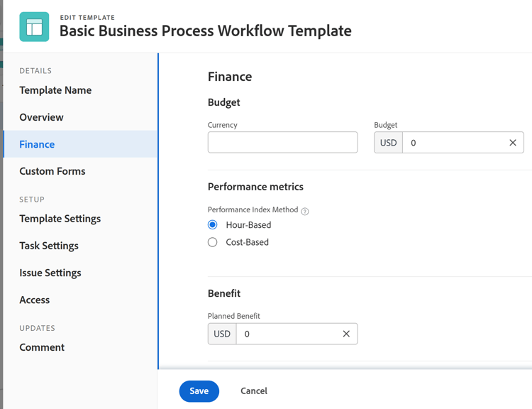Screen dimensions: 532x409
Task: Clear the Planned Benefit value with X
Action: pyautogui.click(x=346, y=334)
